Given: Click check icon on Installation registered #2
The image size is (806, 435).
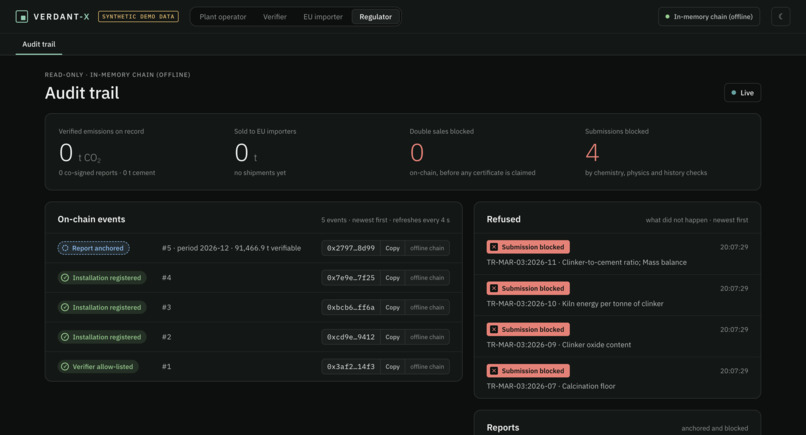Looking at the screenshot, I should [x=65, y=337].
